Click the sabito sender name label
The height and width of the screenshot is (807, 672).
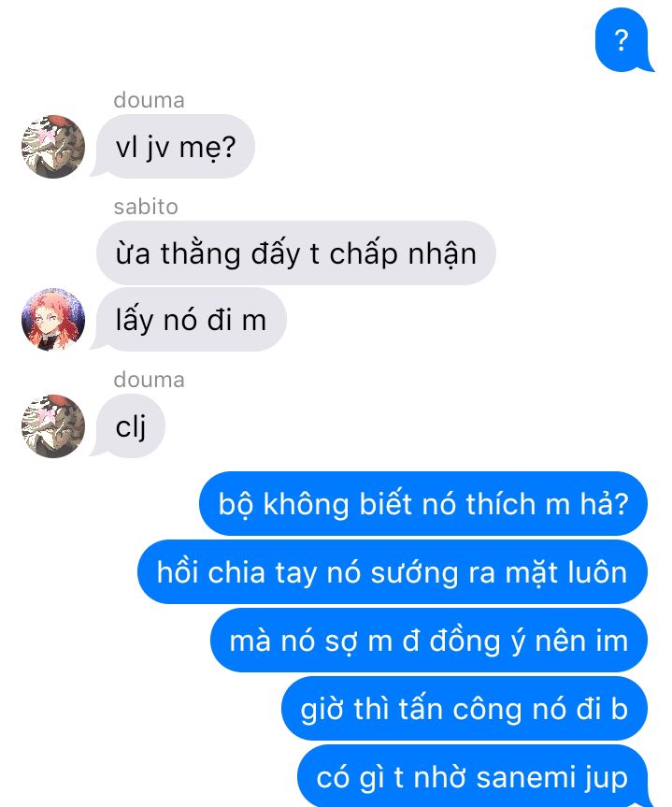point(146,207)
